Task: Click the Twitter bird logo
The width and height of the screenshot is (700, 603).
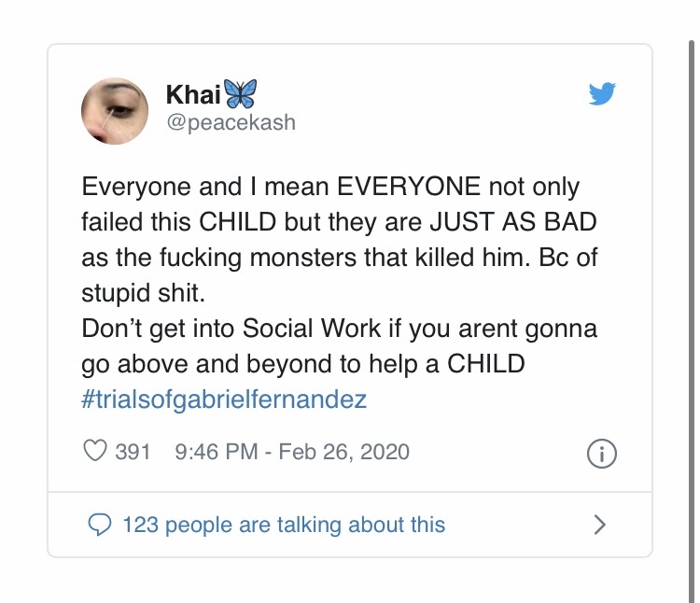Action: tap(602, 94)
